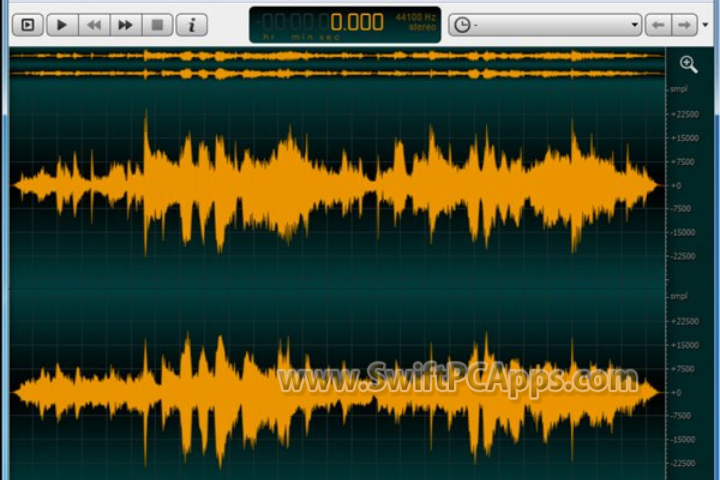Screen dimensions: 720x480
Task: Click the rewind button
Action: click(x=94, y=25)
